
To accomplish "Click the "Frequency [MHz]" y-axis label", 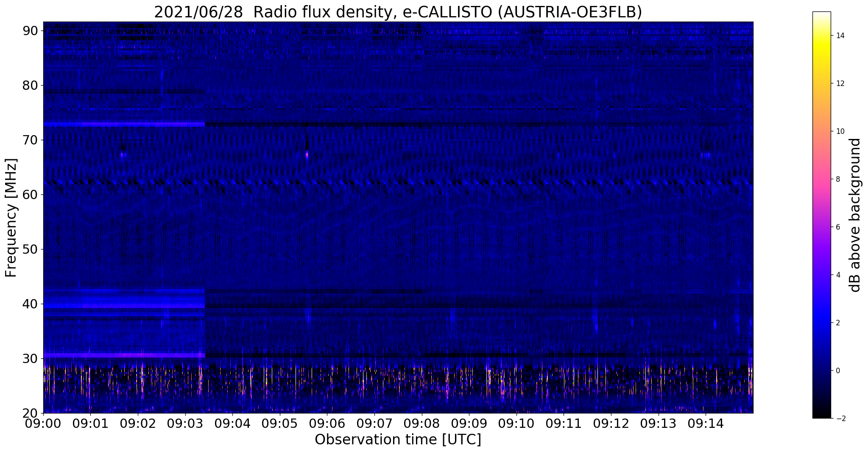I will 11,218.
